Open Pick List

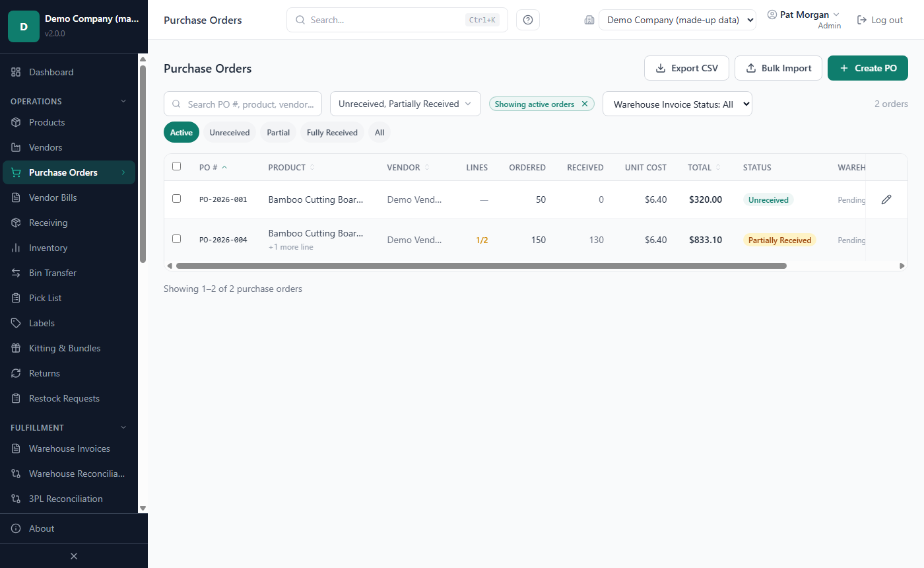point(69,298)
